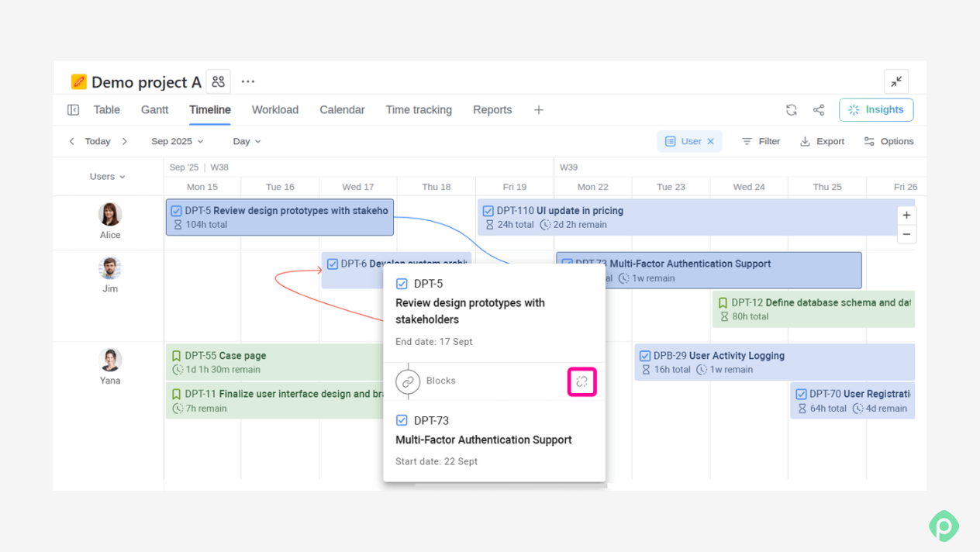The image size is (980, 552).
Task: Go to next period arrow
Action: [125, 141]
